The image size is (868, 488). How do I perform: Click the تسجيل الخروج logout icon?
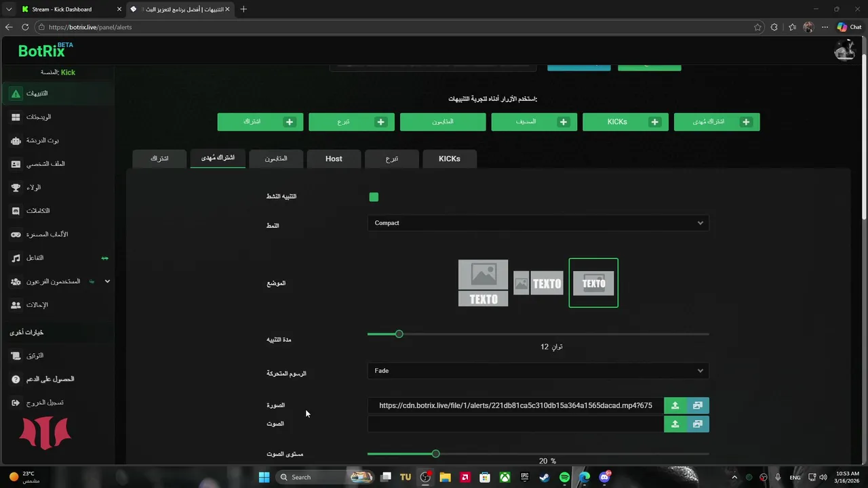pyautogui.click(x=16, y=403)
